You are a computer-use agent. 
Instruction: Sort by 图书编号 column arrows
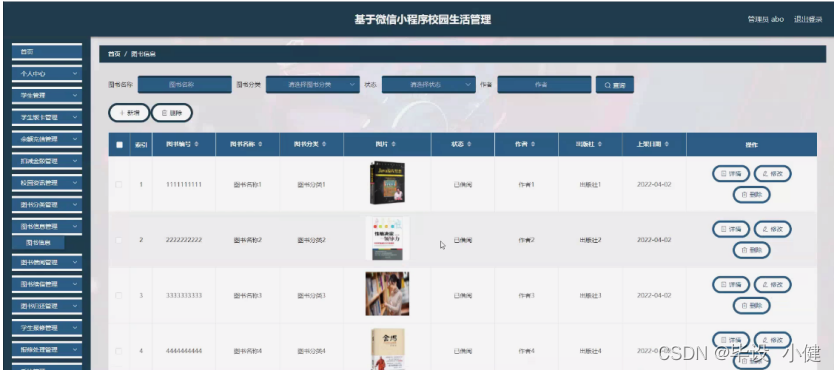(x=197, y=144)
